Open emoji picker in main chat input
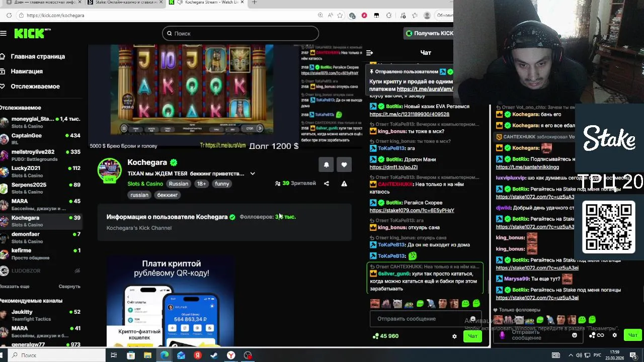The height and width of the screenshot is (362, 644). tap(473, 319)
